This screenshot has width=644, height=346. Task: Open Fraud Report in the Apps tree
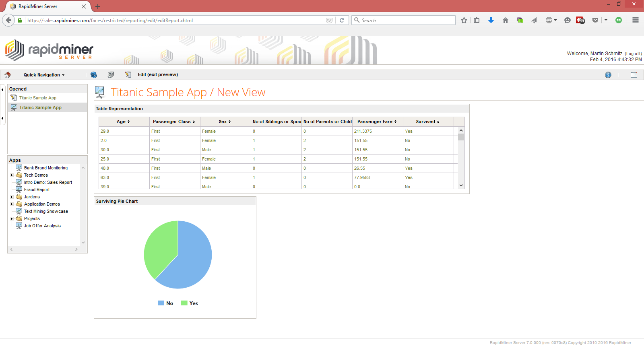pos(37,190)
